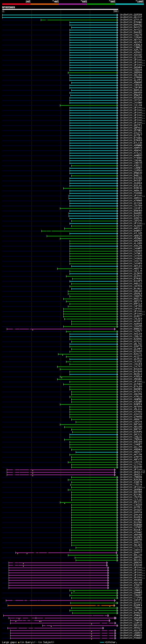
Task: Select hit label UniRef100_C9XK55
Action: point(131,326)
